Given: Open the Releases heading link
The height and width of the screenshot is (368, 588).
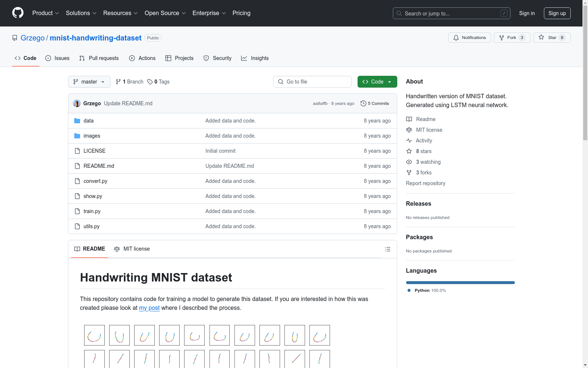Looking at the screenshot, I should pos(419,204).
